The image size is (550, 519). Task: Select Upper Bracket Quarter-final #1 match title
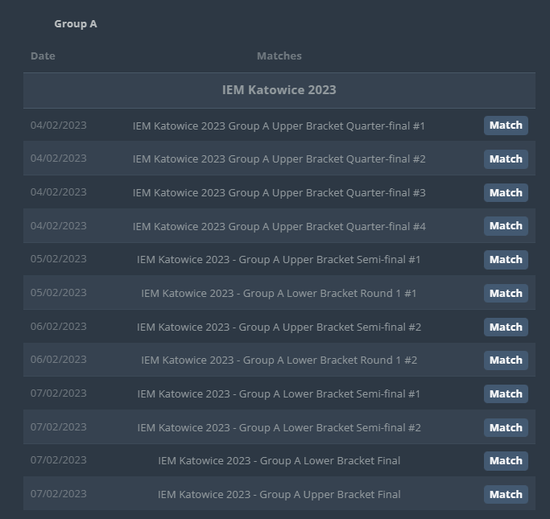click(x=279, y=126)
